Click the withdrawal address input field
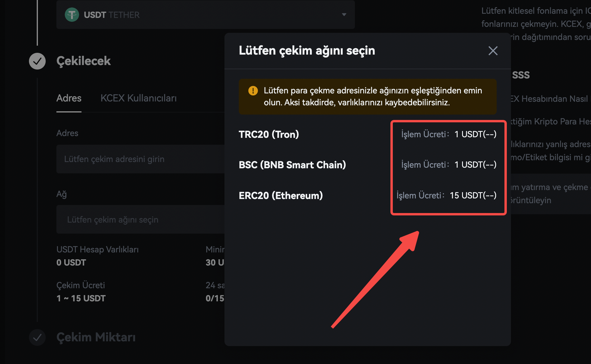This screenshot has height=364, width=591. tap(141, 159)
